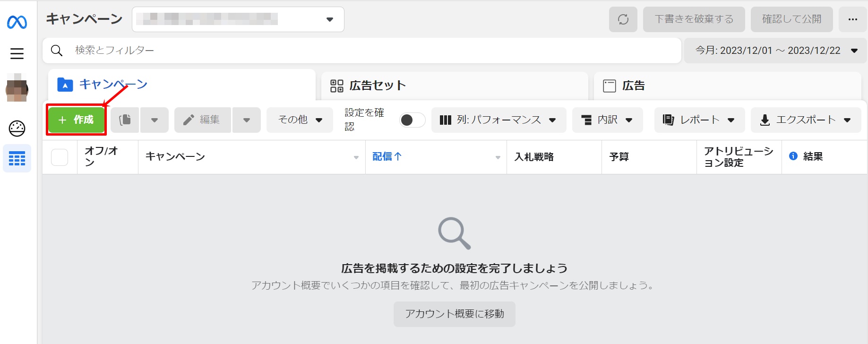Open the hamburger menu in sidebar

tap(17, 53)
